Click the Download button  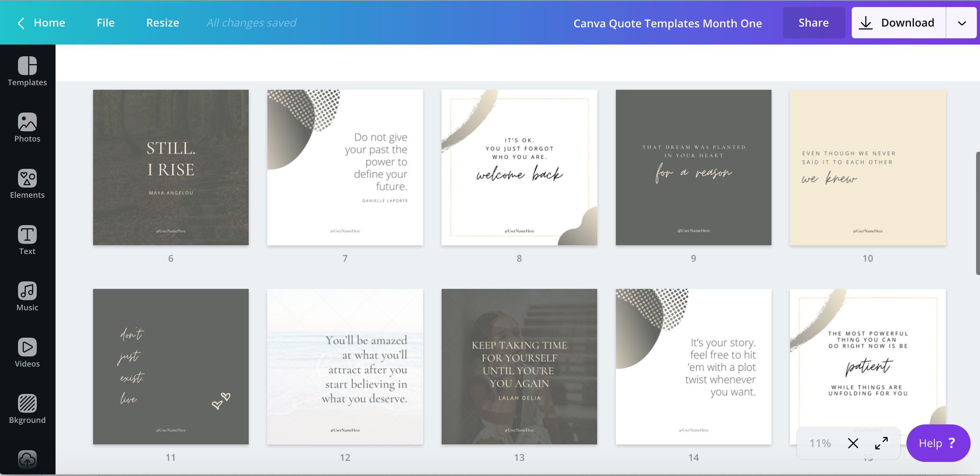tap(899, 23)
